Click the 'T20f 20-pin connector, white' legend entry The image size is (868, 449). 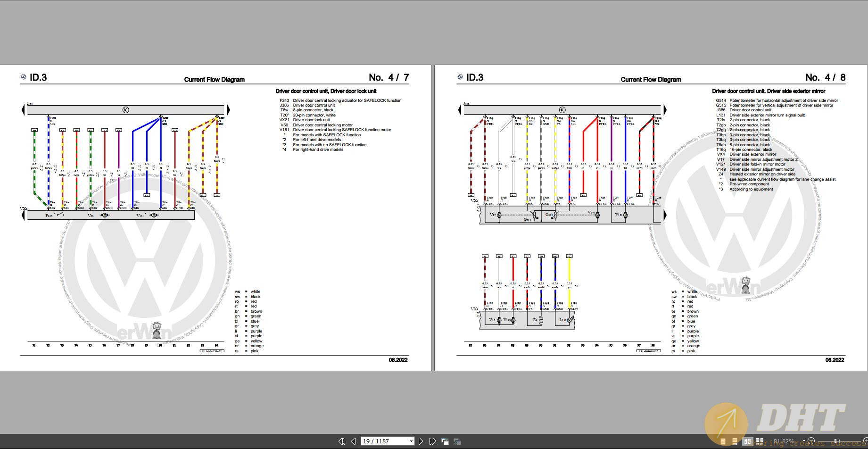308,115
